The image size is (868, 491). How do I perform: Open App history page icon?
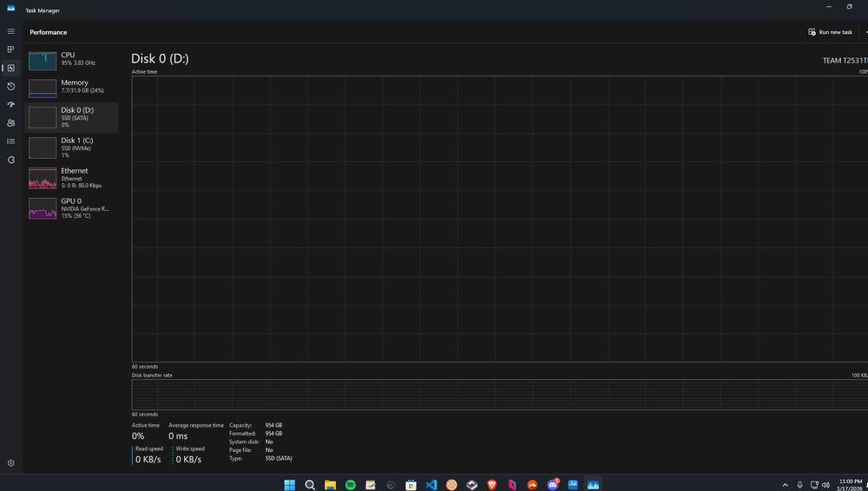point(10,87)
